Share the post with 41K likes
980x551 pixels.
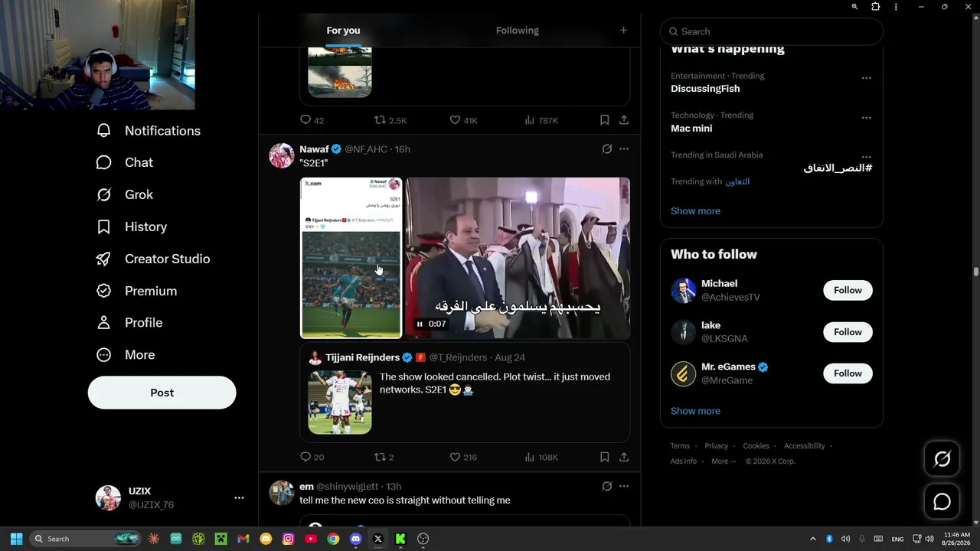(x=624, y=120)
